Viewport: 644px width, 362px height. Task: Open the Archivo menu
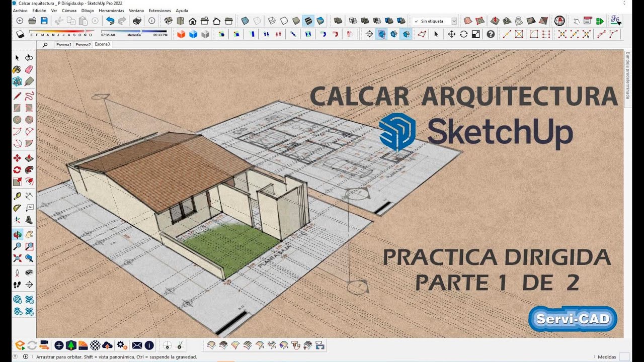click(x=20, y=11)
